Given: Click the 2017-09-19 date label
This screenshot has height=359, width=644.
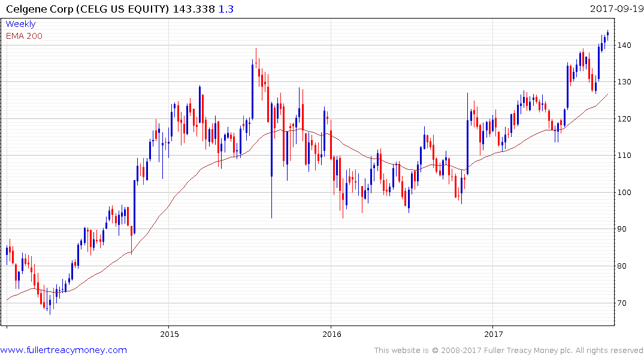Looking at the screenshot, I should point(616,8).
